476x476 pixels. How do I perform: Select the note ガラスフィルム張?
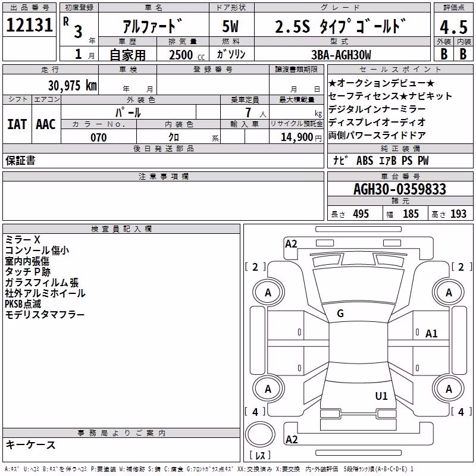(42, 282)
